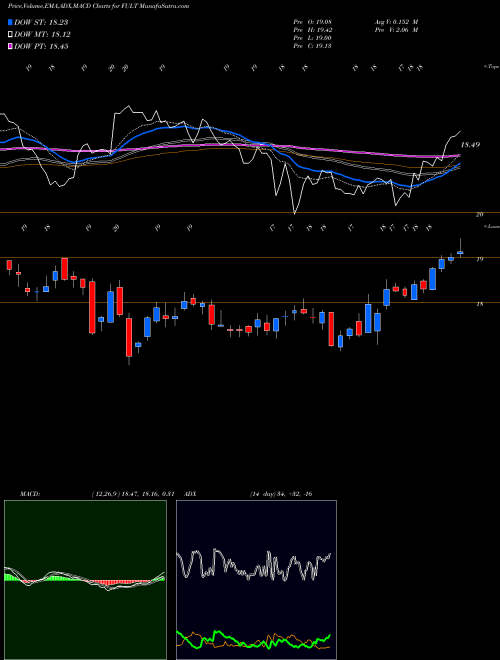Click the 'MACD:' panel heading
Screen dimensions: 500x660
(x=30, y=494)
